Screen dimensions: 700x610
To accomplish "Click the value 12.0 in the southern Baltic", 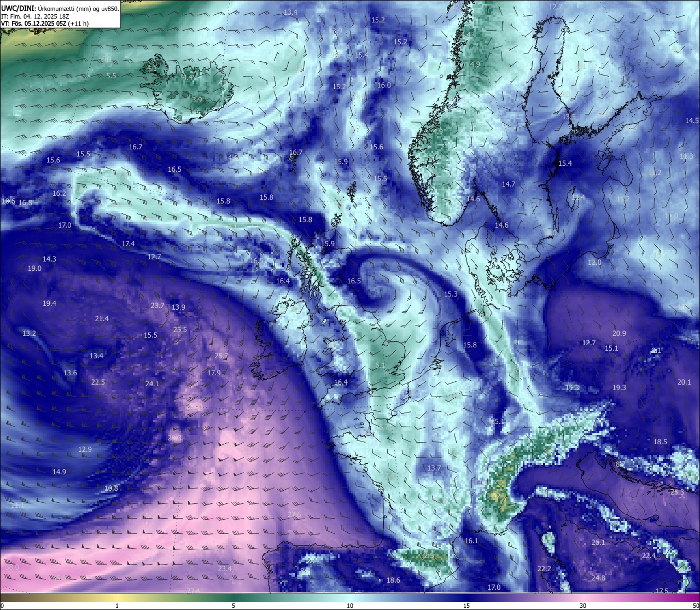I will [594, 263].
